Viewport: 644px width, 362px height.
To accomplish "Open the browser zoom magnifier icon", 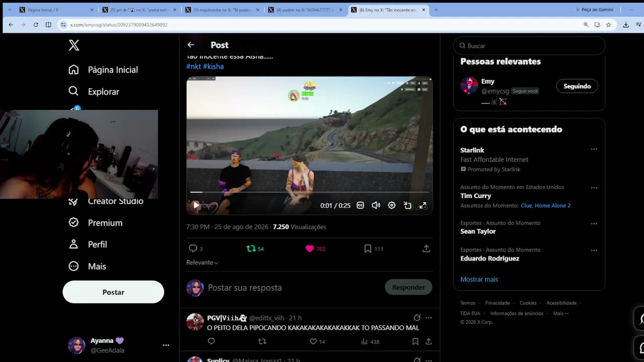I will tap(586, 25).
